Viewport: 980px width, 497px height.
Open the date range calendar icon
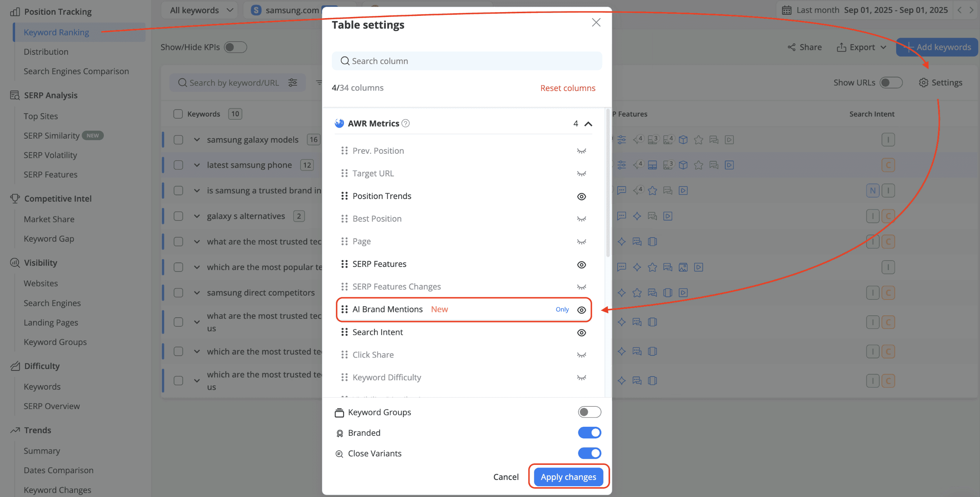(x=786, y=10)
